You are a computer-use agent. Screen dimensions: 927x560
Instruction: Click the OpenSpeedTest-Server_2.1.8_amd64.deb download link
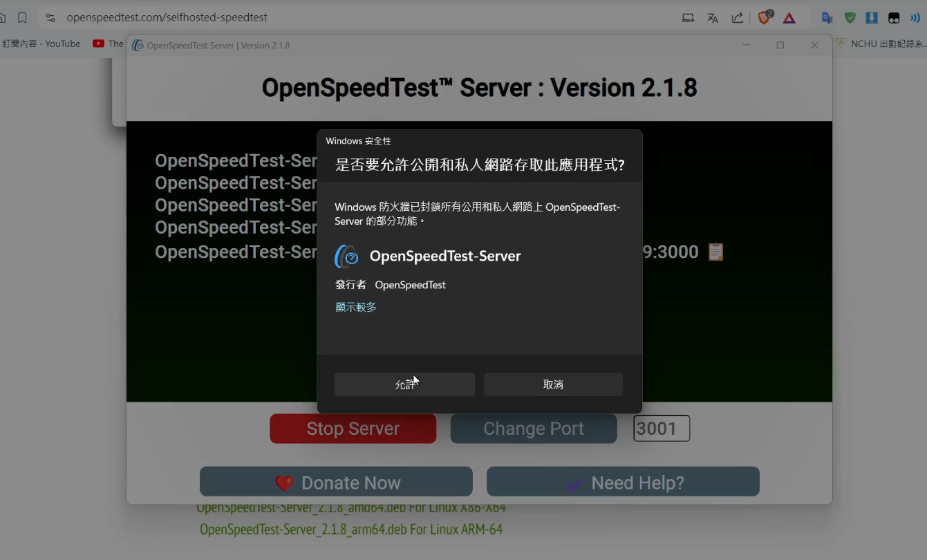click(x=351, y=508)
